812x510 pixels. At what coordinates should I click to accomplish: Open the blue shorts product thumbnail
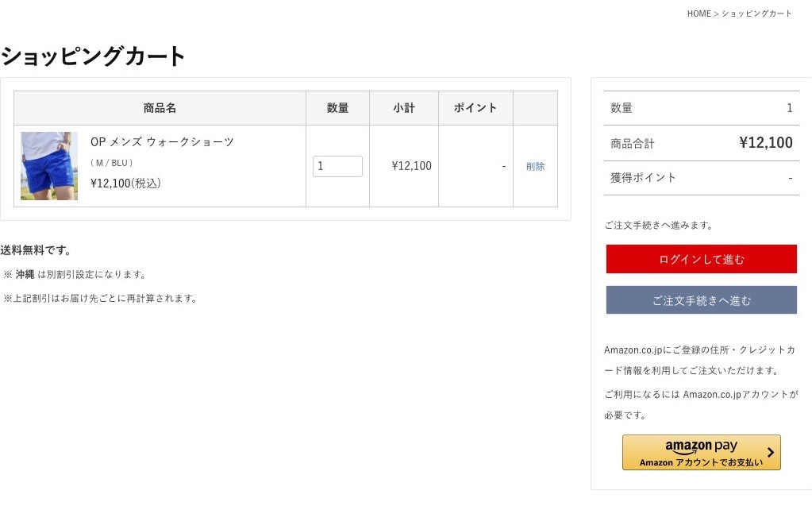[x=49, y=166]
